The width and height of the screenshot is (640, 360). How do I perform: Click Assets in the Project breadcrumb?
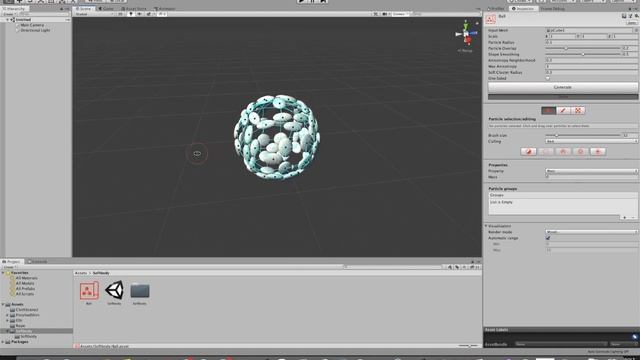point(80,273)
